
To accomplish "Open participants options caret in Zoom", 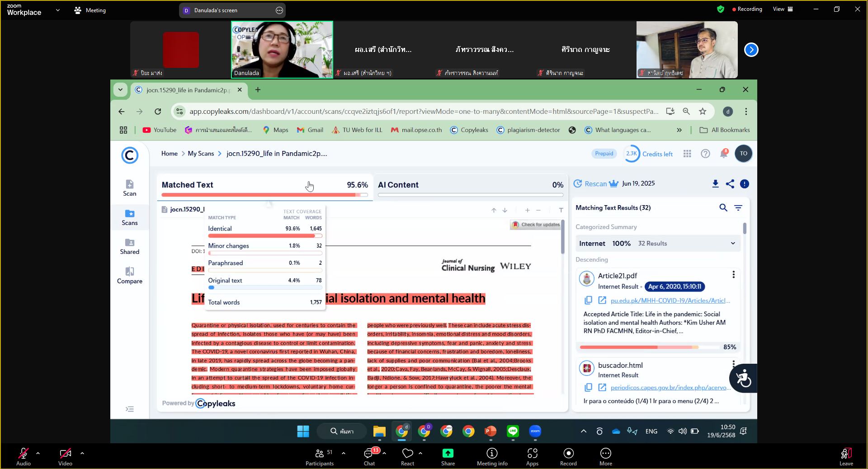I will coord(344,453).
